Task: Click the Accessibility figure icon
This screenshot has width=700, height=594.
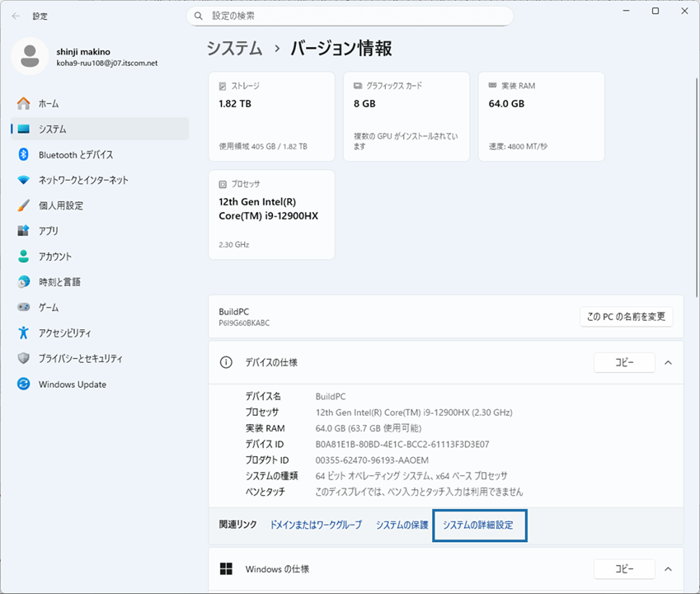Action: [x=24, y=332]
